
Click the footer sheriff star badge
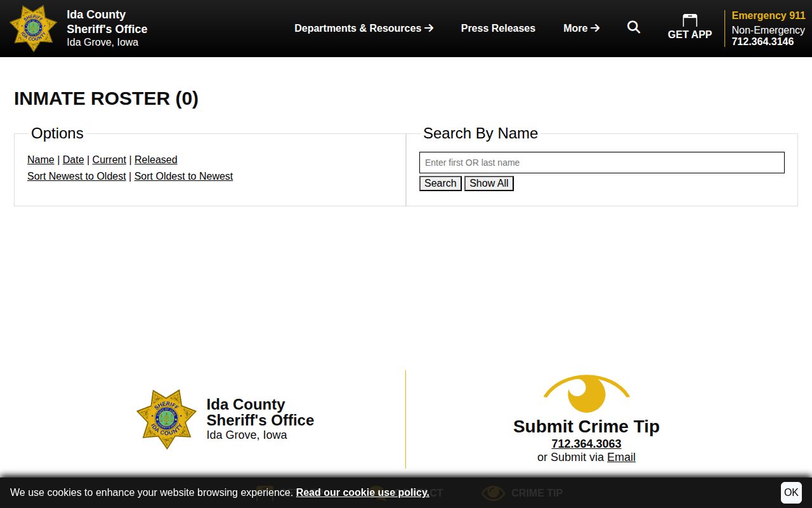(x=167, y=419)
